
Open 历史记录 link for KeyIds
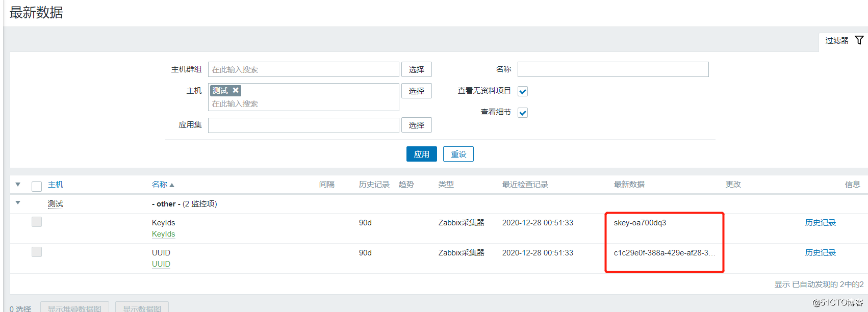coord(820,223)
